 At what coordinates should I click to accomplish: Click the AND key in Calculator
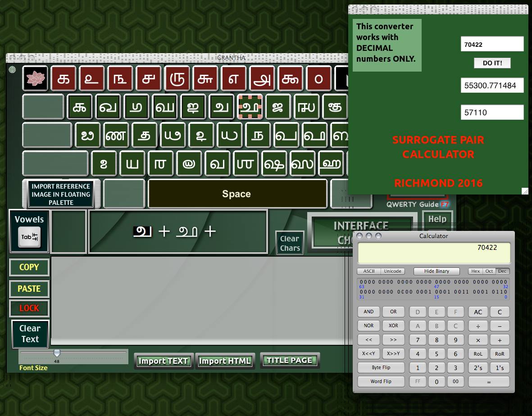368,312
